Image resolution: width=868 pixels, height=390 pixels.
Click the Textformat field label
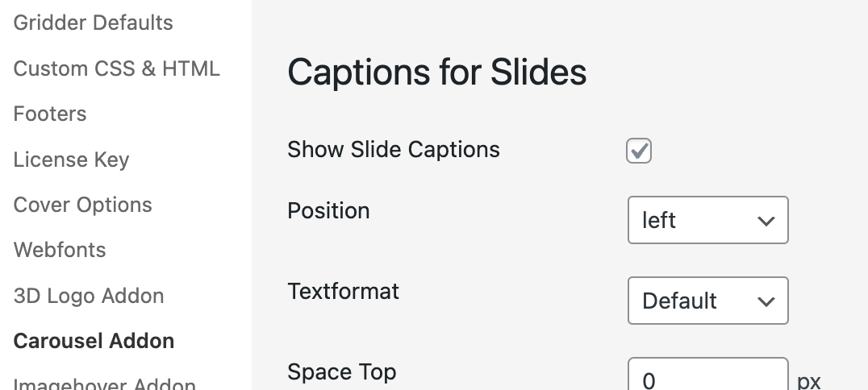click(343, 291)
